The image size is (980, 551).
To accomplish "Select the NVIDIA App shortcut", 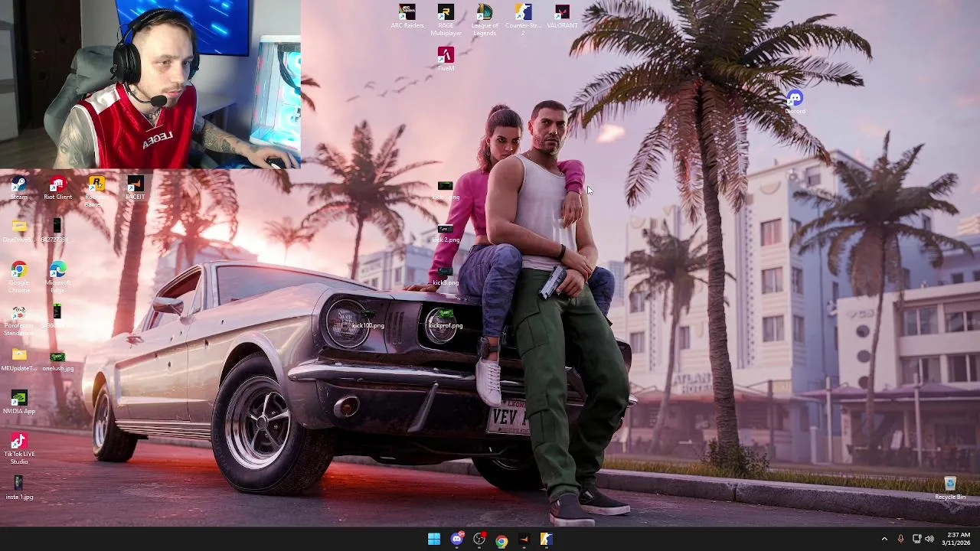I will (x=18, y=403).
